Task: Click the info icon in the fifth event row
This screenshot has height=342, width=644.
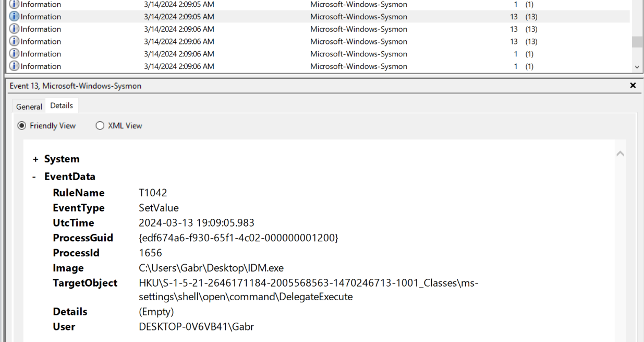Action: coord(14,54)
